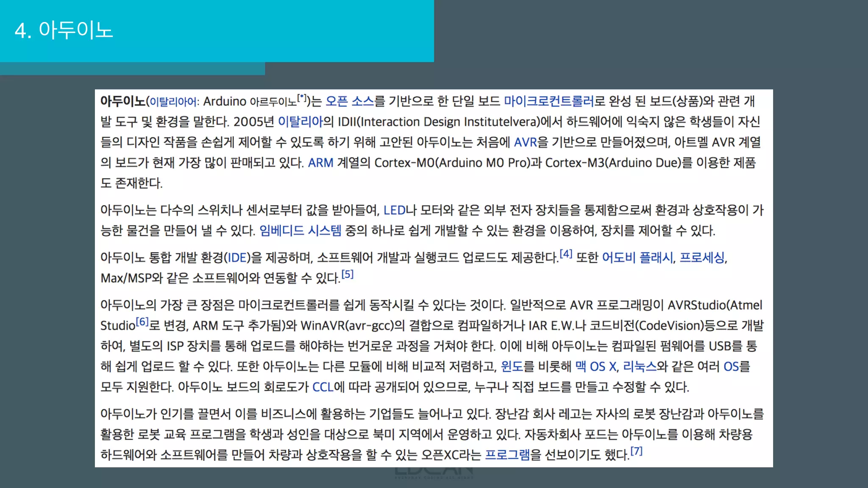Click the text 코드비전(CodeVision)
Screen dimensions: 868x488
pyautogui.click(x=647, y=326)
